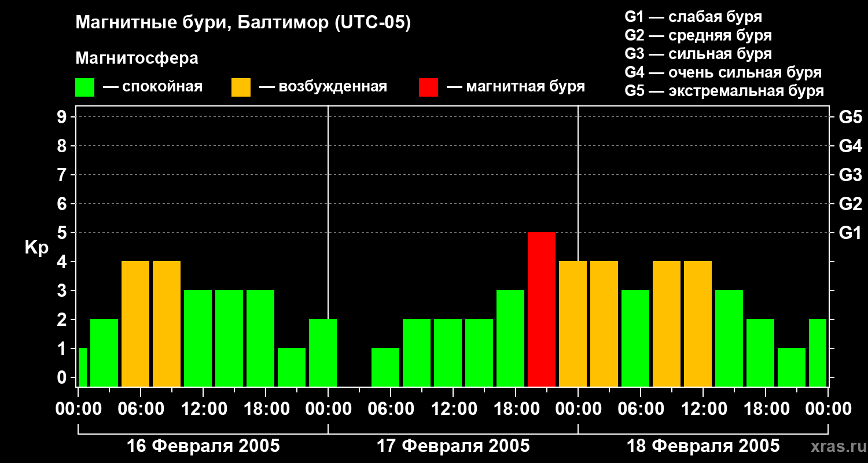Click the date label '16 Февраля 2005'

coord(203,446)
